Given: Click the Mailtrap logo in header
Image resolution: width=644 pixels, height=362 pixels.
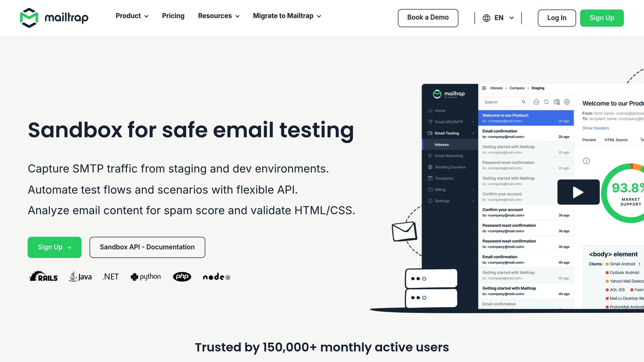Looking at the screenshot, I should click(54, 18).
